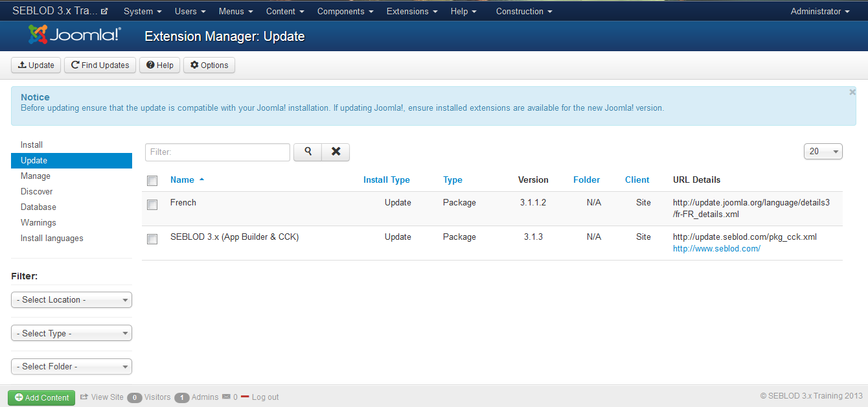
Task: Check the SEBLOD 3.x row checkbox
Action: (x=152, y=239)
